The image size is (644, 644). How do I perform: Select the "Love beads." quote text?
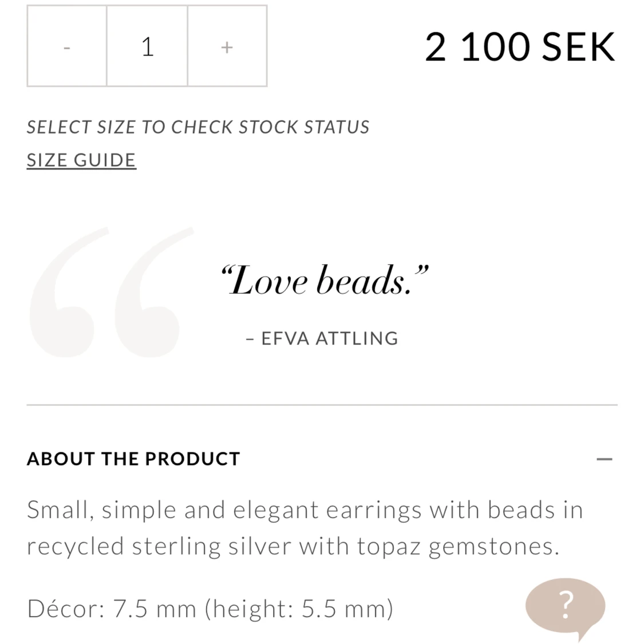tap(325, 280)
